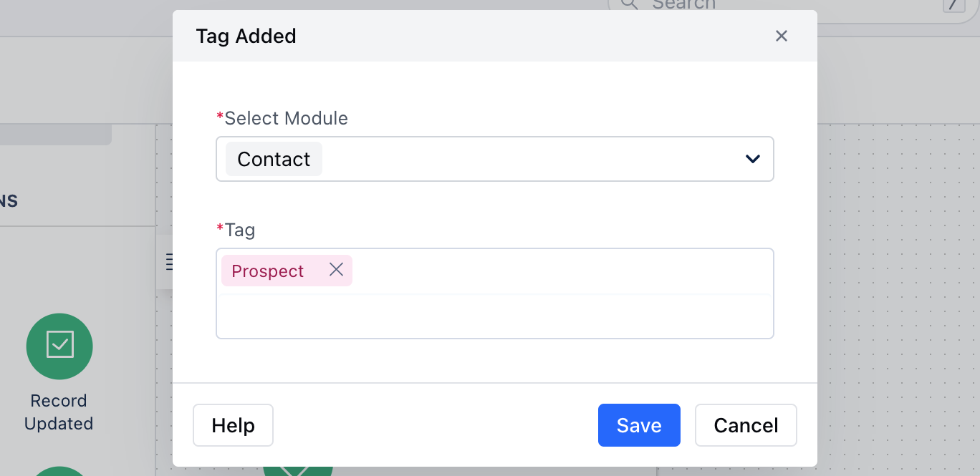Focus the Tag input area below Prospect
980x476 pixels.
[495, 315]
